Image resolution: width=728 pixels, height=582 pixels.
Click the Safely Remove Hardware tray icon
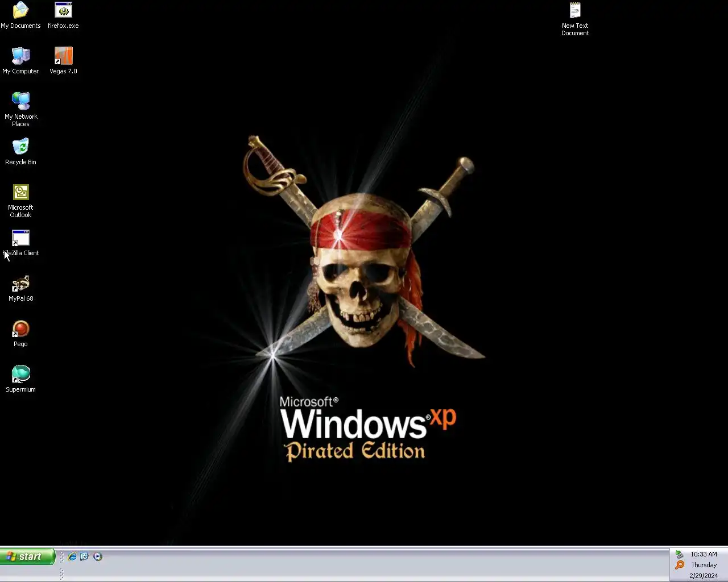[x=679, y=554]
